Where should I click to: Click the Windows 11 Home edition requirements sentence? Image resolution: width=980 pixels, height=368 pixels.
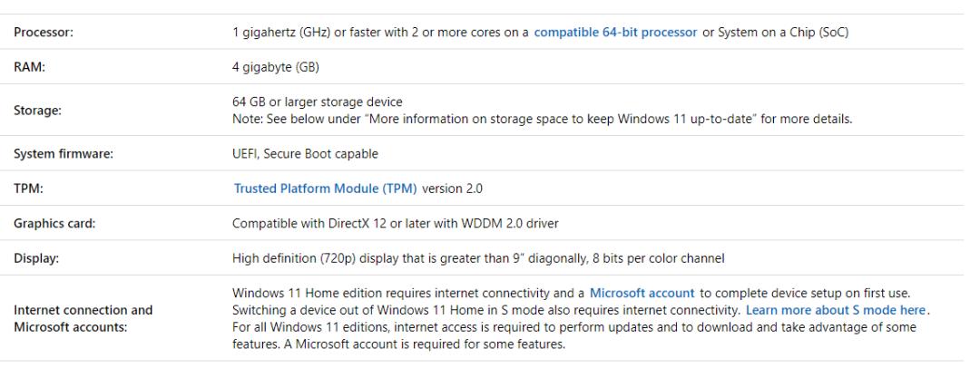coord(408,292)
